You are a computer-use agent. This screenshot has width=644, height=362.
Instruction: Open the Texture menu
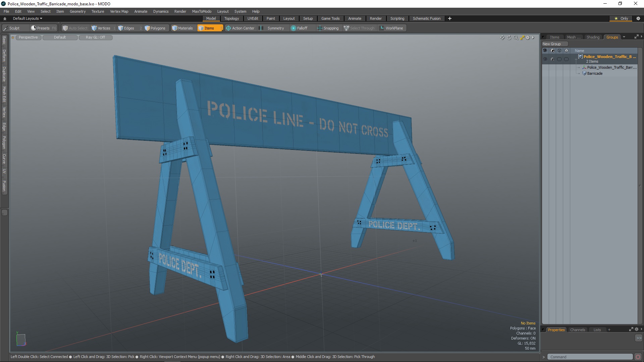(98, 11)
